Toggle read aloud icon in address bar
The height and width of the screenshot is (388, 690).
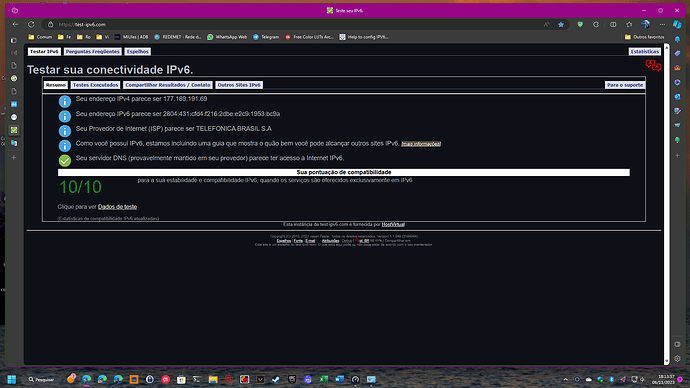tap(547, 25)
